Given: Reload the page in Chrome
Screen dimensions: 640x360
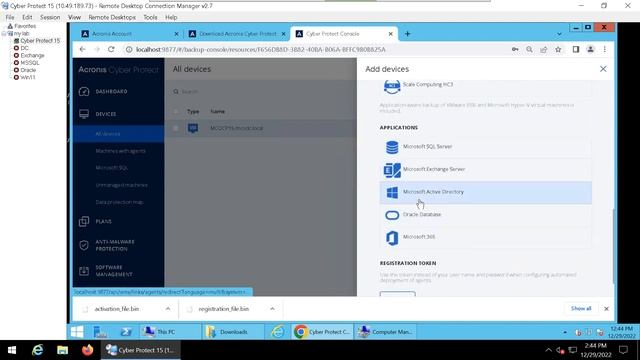Looking at the screenshot, I should pyautogui.click(x=111, y=49).
